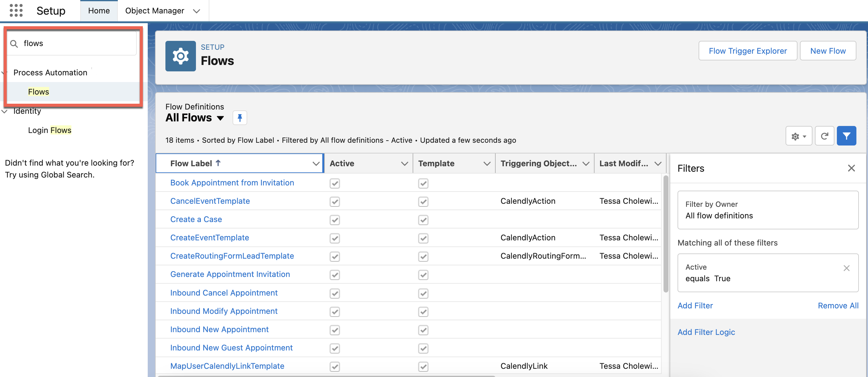Open Template column menu chevron
The image size is (868, 377).
pyautogui.click(x=486, y=163)
